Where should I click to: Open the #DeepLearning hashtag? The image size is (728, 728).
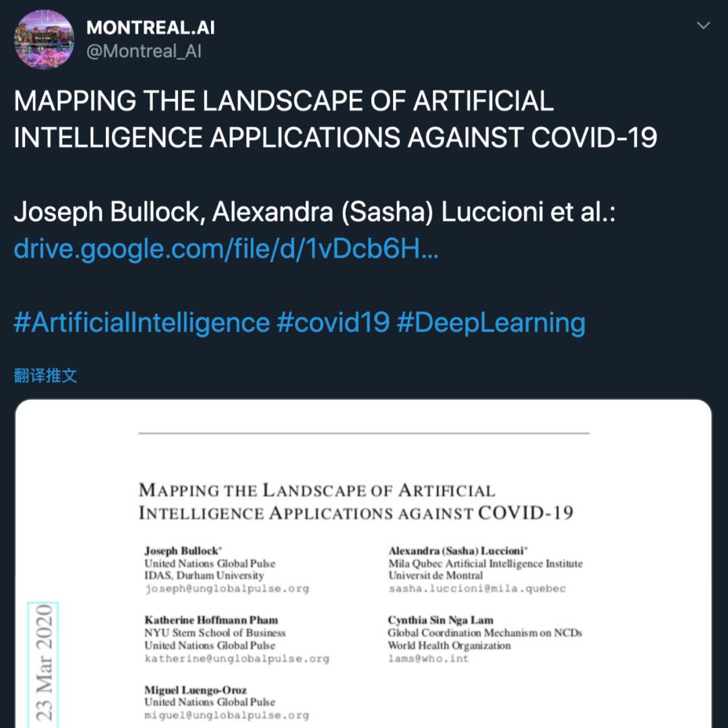tap(491, 322)
